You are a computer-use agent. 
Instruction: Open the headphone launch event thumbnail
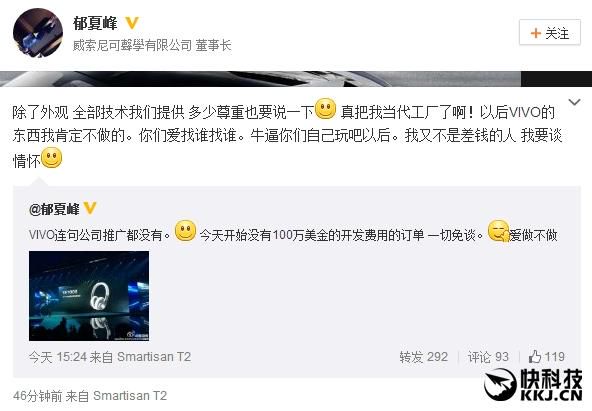coord(89,296)
